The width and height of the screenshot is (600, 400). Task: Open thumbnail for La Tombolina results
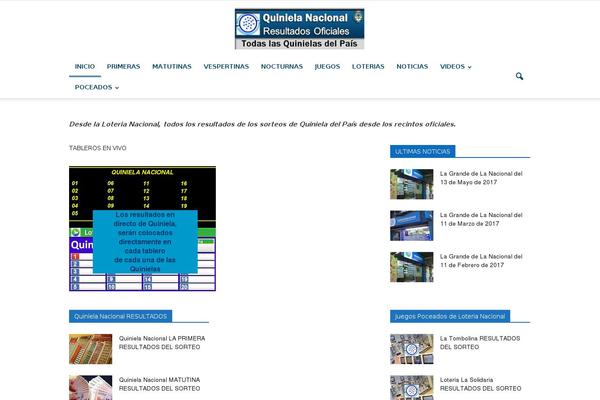[x=412, y=349]
